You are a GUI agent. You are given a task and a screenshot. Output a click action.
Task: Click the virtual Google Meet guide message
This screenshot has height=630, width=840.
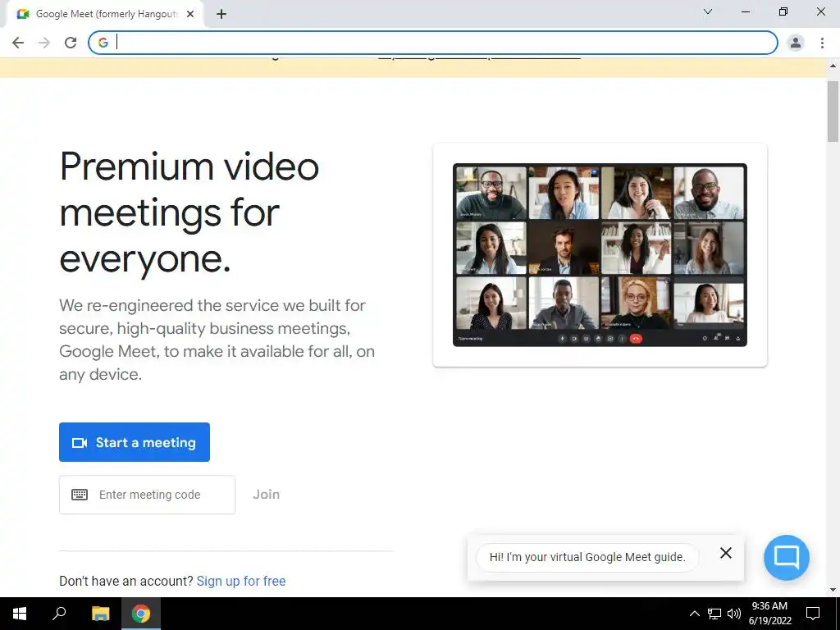[x=587, y=557]
